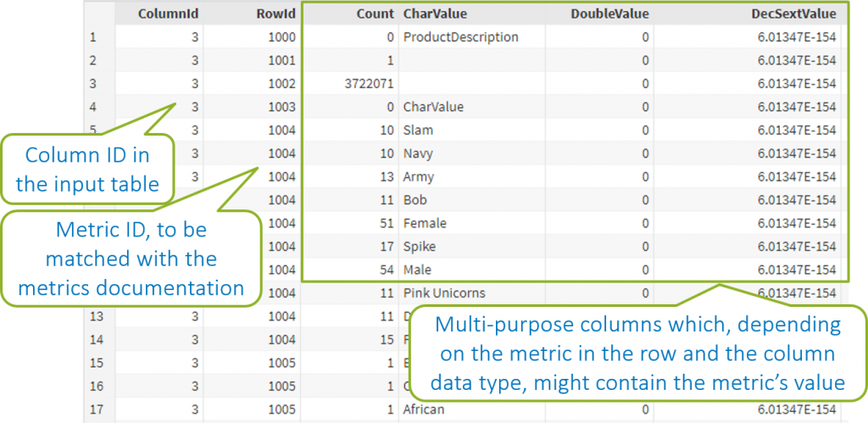Click the DecSextValue column header

pyautogui.click(x=794, y=14)
